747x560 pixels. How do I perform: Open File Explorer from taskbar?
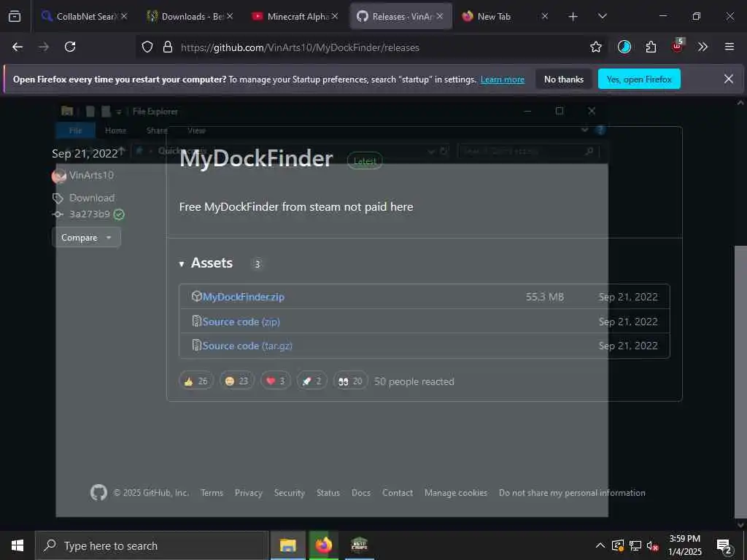(287, 545)
